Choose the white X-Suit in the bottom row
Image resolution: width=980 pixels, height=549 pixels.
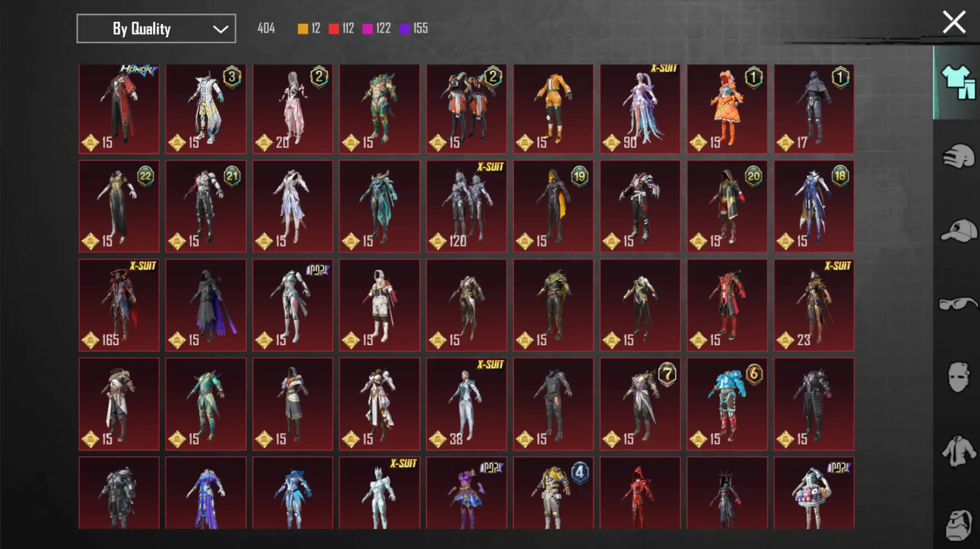point(380,493)
